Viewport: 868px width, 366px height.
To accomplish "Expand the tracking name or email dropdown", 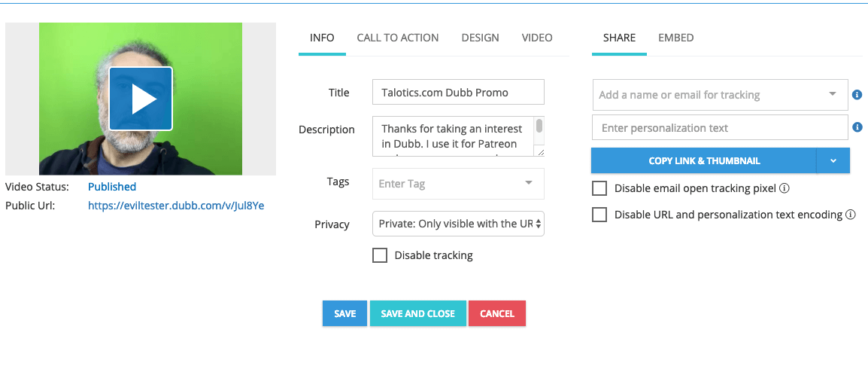I will [832, 95].
